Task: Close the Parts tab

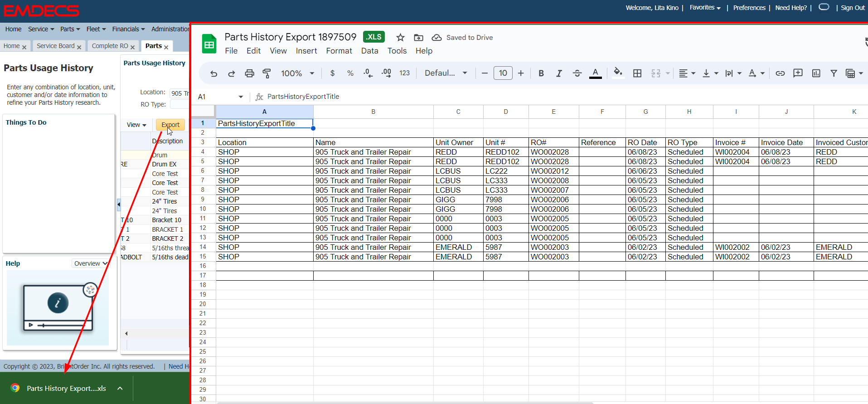Action: 166,47
